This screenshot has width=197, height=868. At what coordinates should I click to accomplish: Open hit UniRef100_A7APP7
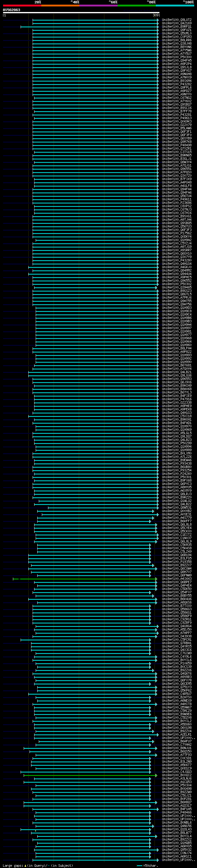(x=176, y=633)
